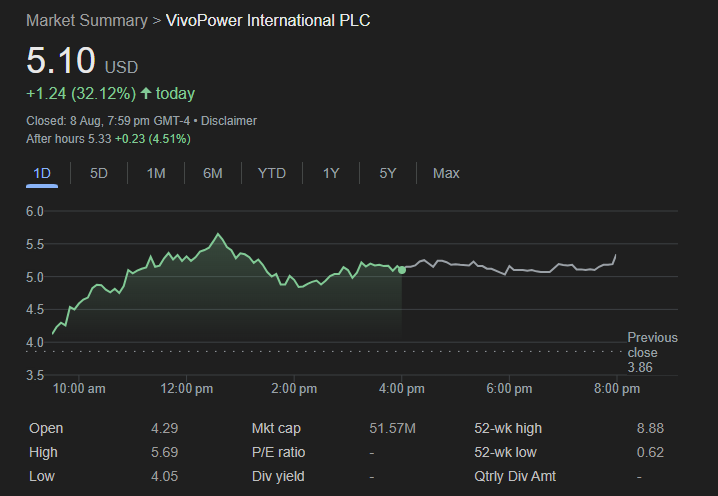Click the 8:00 pm axis label

617,389
